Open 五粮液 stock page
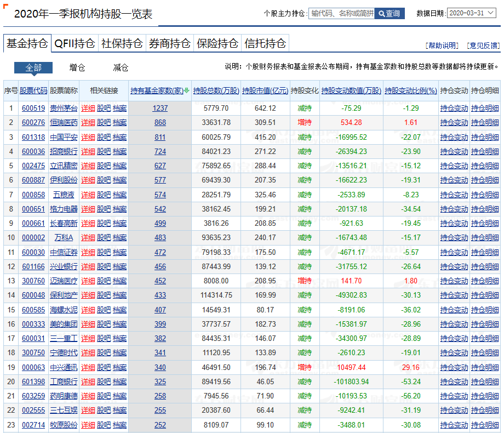 tap(64, 195)
